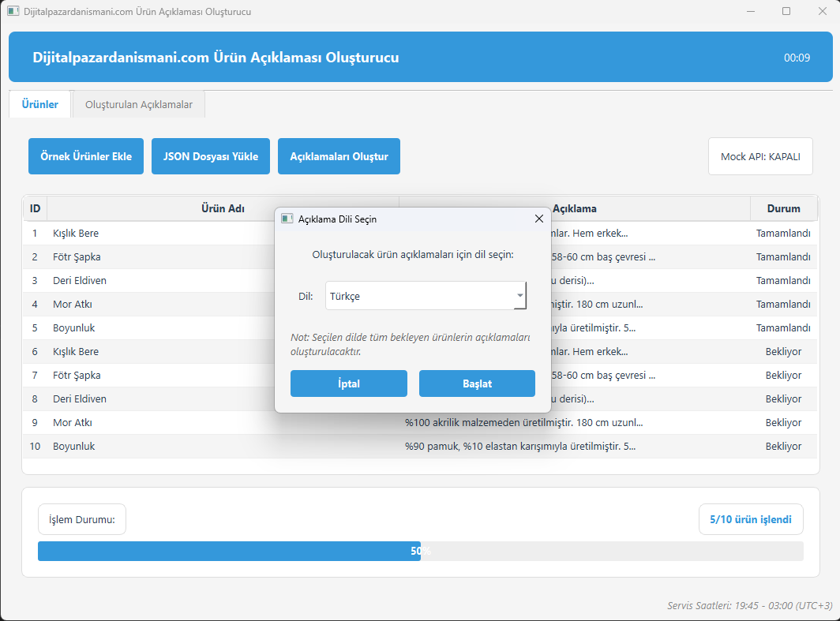The width and height of the screenshot is (840, 621).
Task: Select the Ürünler tab
Action: click(39, 104)
